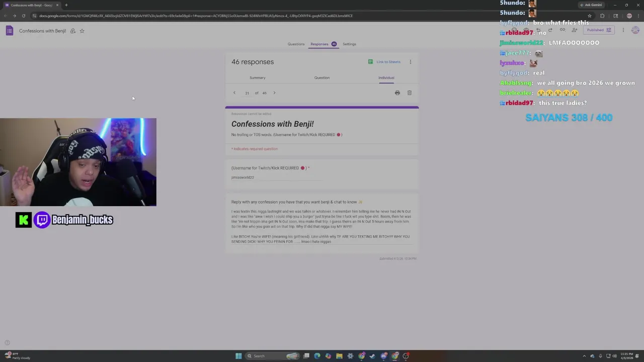The width and height of the screenshot is (644, 362).
Task: Open Chrome extensions puzzle icon
Action: click(x=602, y=16)
